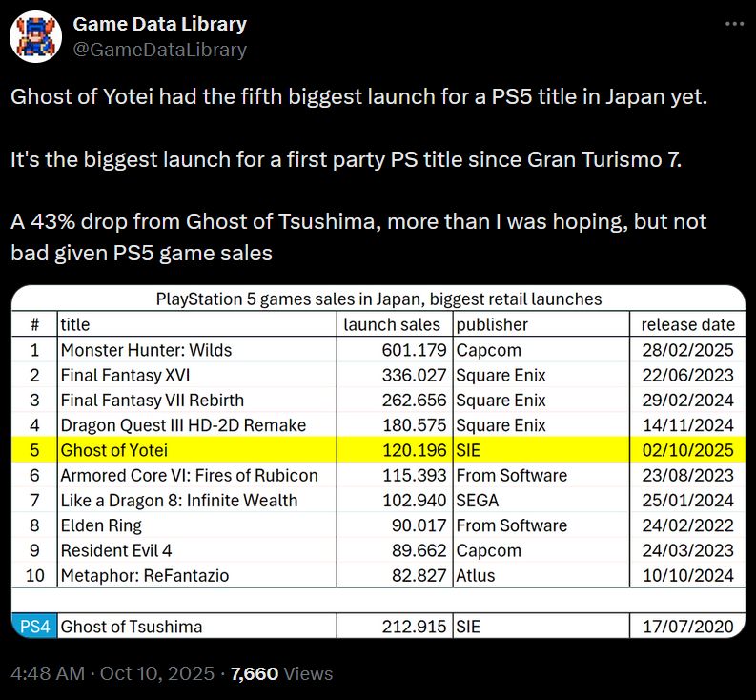756x700 pixels.
Task: Click the highlighted 'Ghost of Yotei' title cell
Action: pyautogui.click(x=196, y=450)
